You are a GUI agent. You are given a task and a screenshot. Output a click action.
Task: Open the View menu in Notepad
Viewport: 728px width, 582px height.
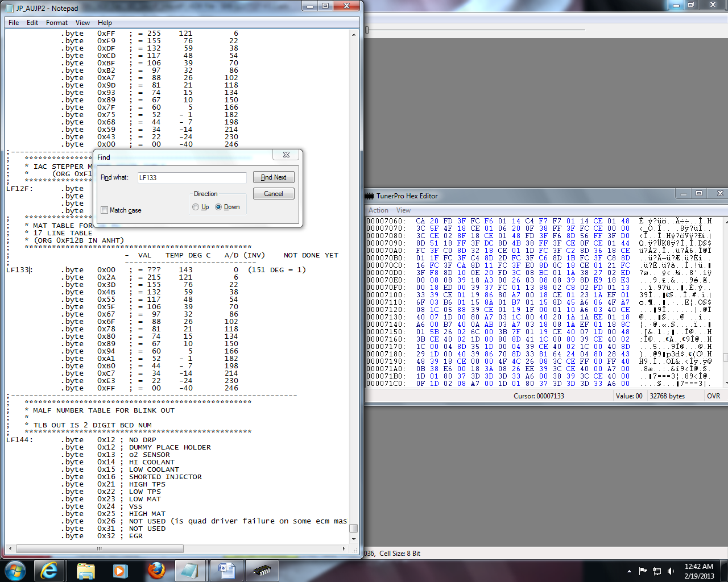[82, 23]
